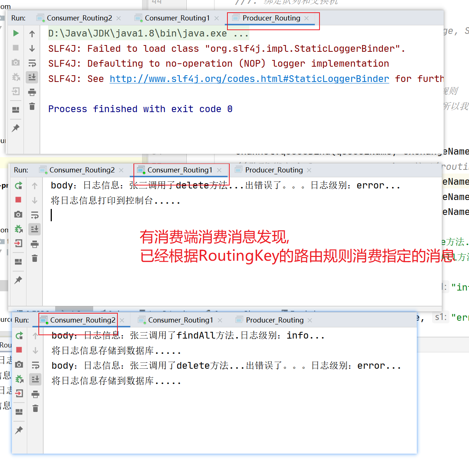This screenshot has width=469, height=476.
Task: Clear console with trash icon, top panel
Action: pos(32,107)
